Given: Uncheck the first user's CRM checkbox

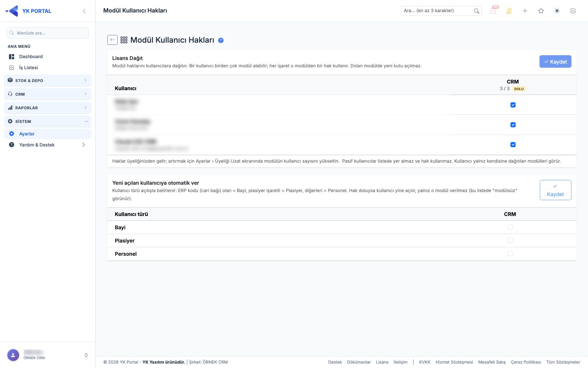Looking at the screenshot, I should point(513,105).
